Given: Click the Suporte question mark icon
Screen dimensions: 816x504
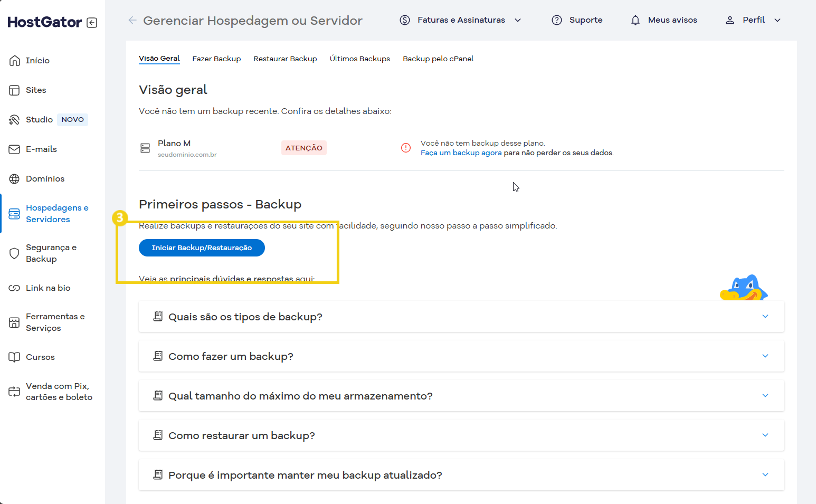Looking at the screenshot, I should click(557, 20).
